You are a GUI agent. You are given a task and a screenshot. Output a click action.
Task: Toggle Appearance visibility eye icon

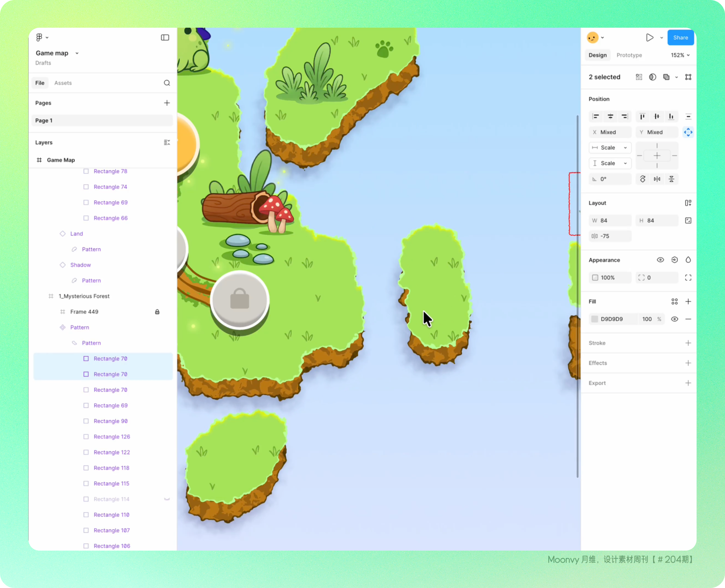(660, 260)
